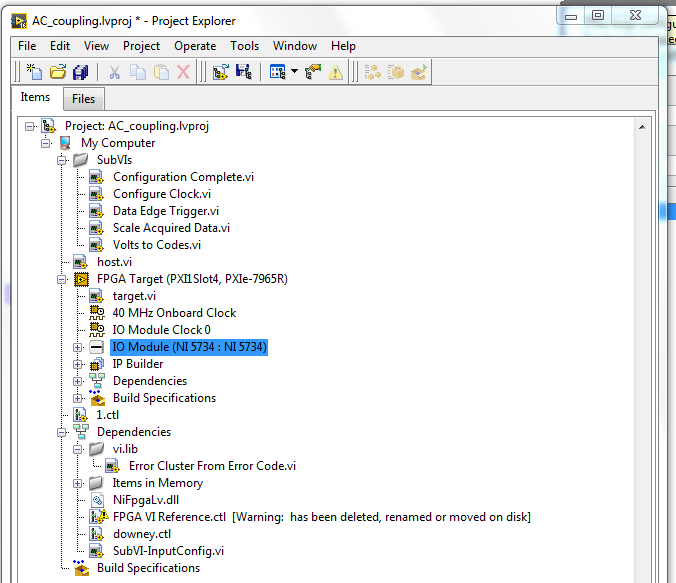The height and width of the screenshot is (583, 676).
Task: Click the FPGA Target chip icon
Action: (x=81, y=279)
